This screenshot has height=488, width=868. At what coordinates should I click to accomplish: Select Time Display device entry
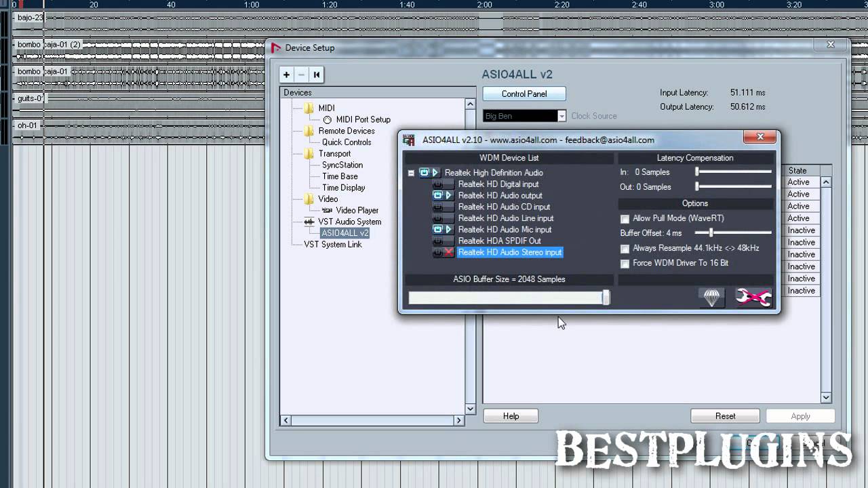tap(343, 188)
